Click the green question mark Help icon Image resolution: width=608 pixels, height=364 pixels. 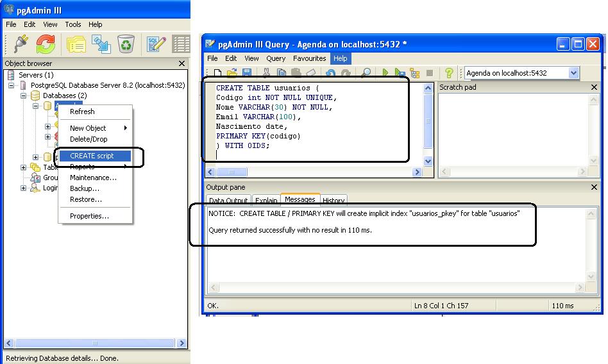(449, 73)
